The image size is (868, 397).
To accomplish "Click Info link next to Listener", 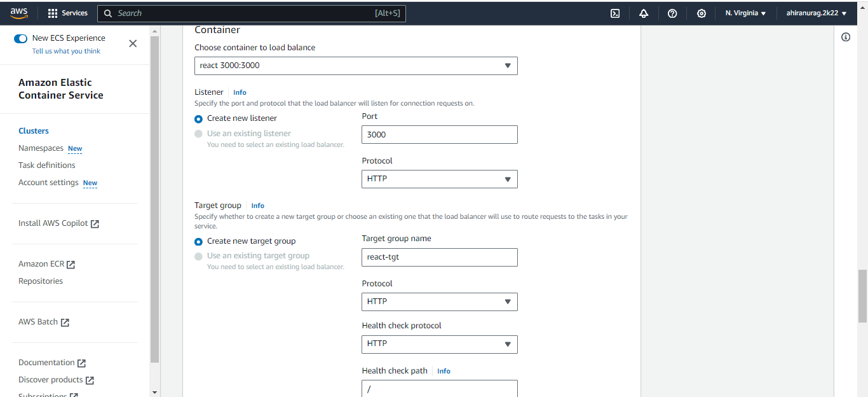I will point(240,93).
